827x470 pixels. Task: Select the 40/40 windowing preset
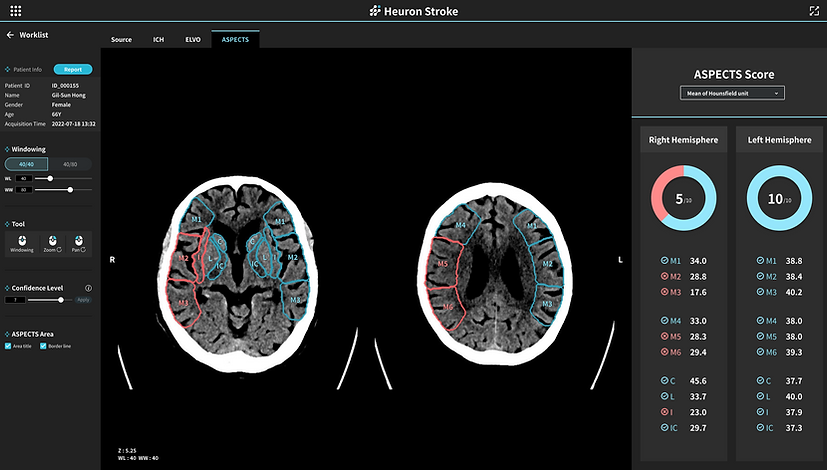coord(26,164)
